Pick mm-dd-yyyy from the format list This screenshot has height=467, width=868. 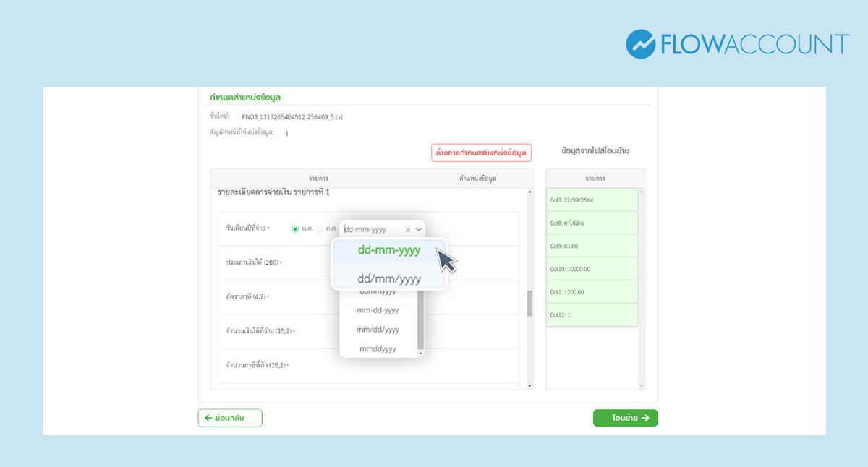point(378,310)
